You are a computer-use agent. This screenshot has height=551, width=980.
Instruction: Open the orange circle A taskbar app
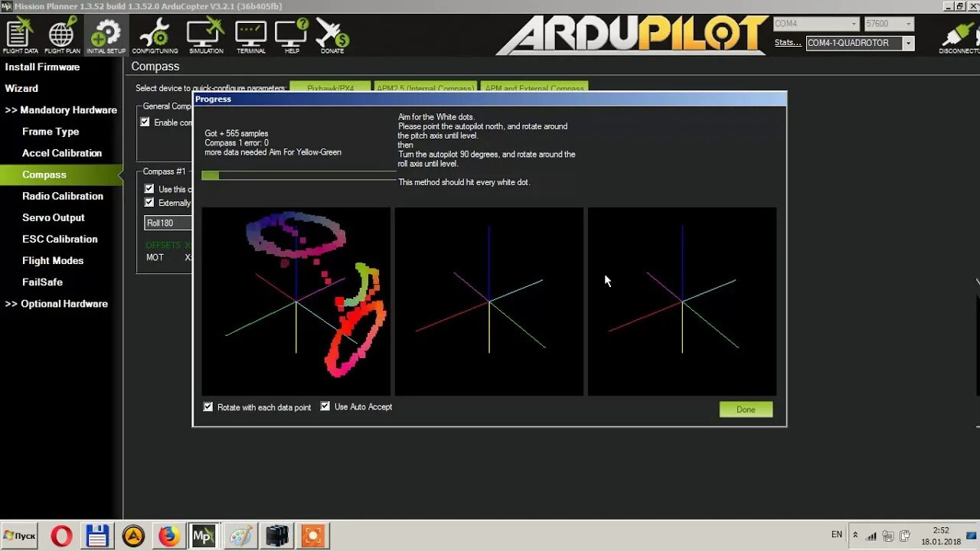pyautogui.click(x=133, y=536)
